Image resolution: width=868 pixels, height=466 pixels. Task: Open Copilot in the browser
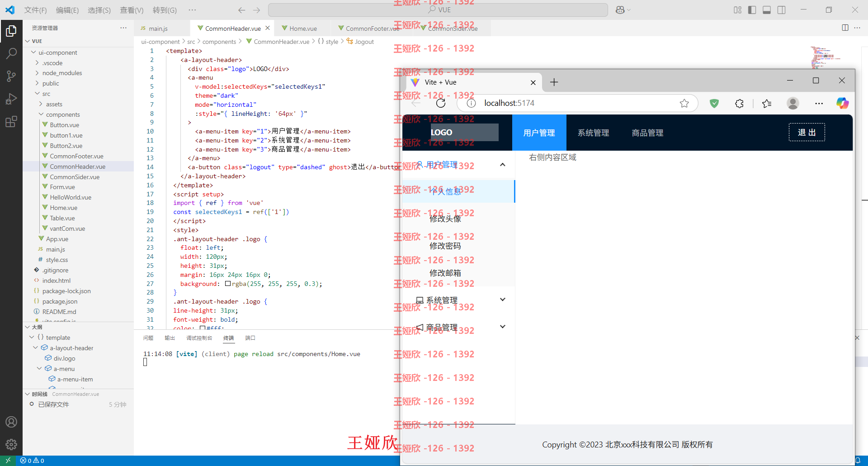click(x=842, y=103)
